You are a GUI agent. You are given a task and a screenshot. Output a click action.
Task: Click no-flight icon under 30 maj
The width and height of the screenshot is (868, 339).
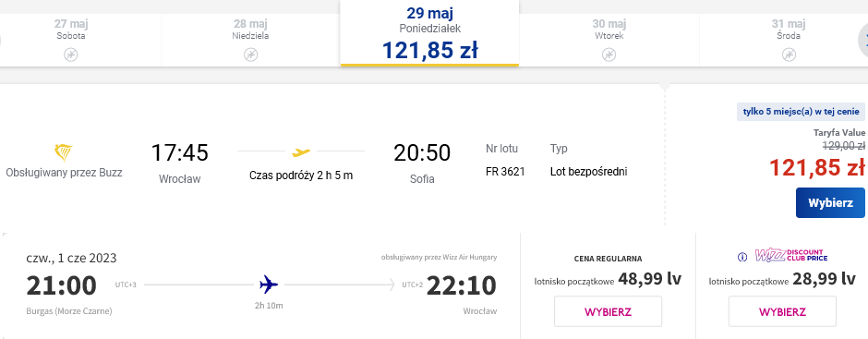pos(609,54)
